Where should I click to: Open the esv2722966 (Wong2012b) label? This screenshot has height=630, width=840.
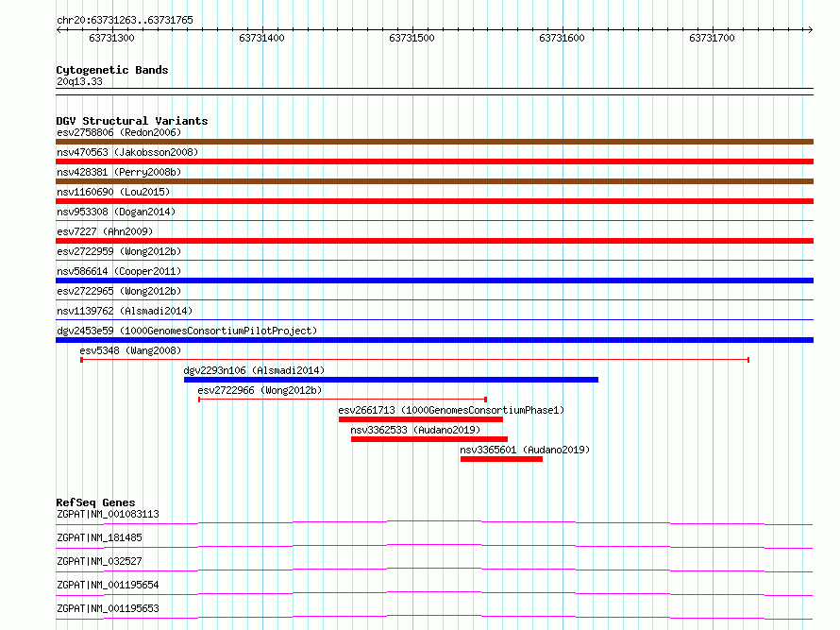click(260, 390)
